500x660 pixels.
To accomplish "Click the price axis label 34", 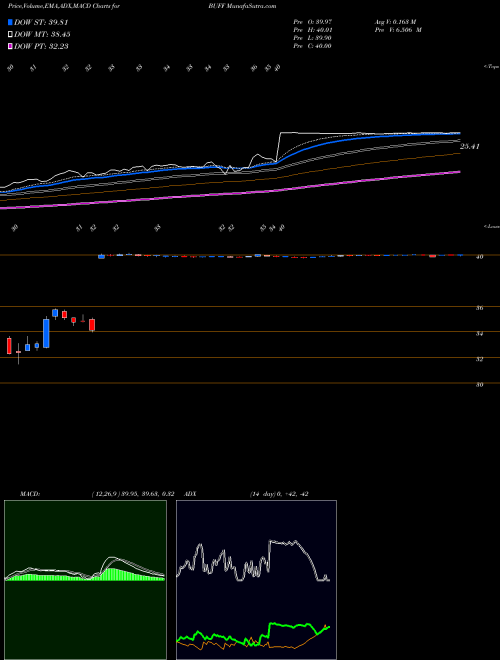I will coord(479,334).
